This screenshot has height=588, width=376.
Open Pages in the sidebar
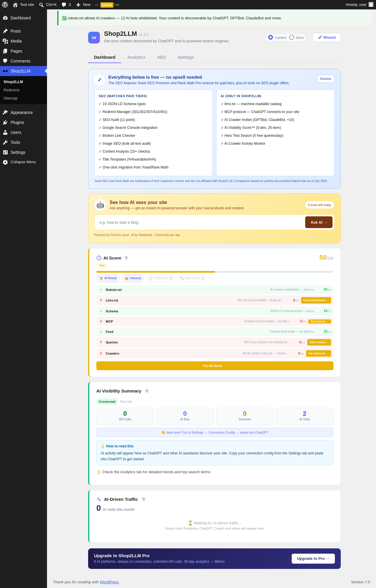23,51
